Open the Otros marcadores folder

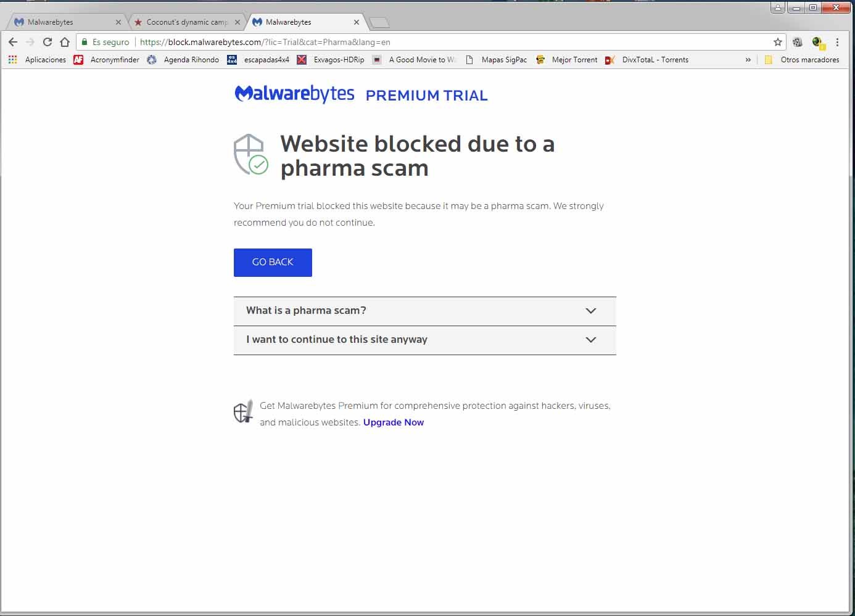point(802,60)
